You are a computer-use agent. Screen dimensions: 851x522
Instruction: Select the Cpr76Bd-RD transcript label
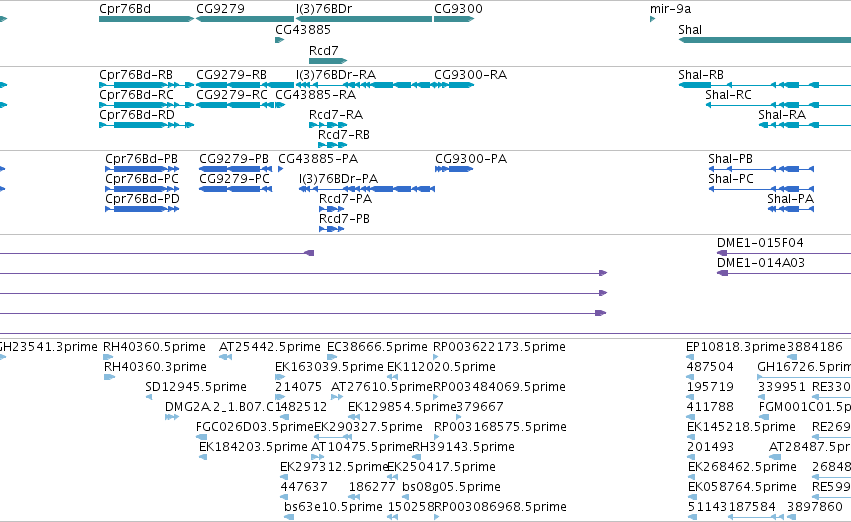(x=137, y=115)
